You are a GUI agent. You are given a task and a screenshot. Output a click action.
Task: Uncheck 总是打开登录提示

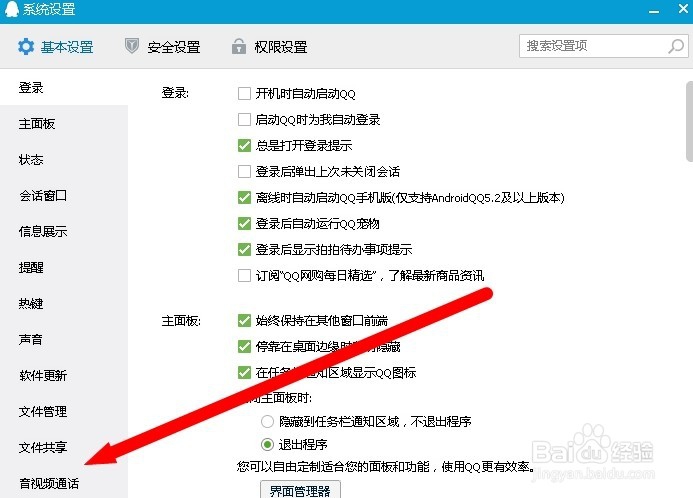tap(244, 145)
